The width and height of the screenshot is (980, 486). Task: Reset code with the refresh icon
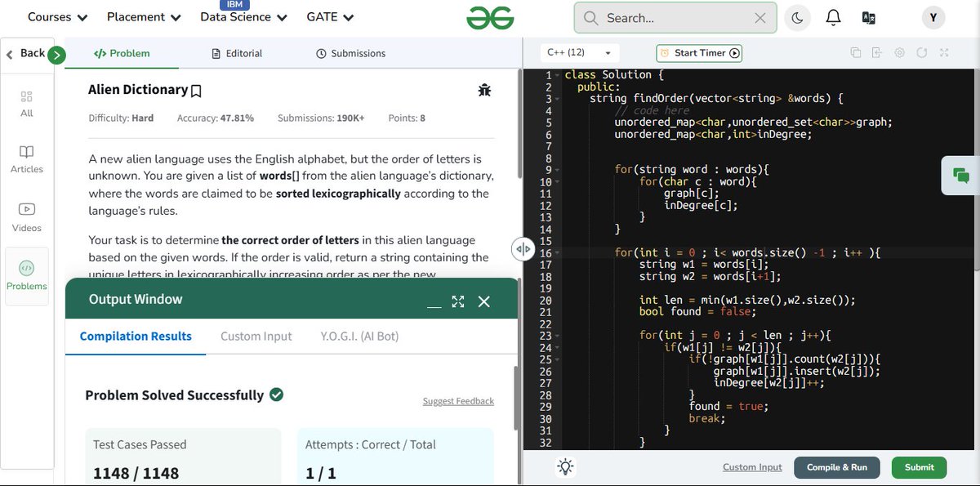[921, 52]
